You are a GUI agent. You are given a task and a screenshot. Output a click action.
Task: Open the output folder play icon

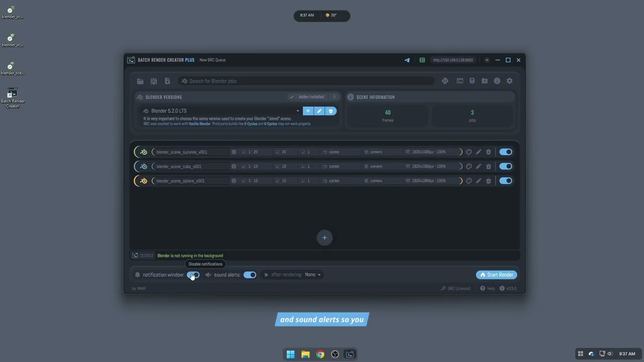pyautogui.click(x=485, y=81)
